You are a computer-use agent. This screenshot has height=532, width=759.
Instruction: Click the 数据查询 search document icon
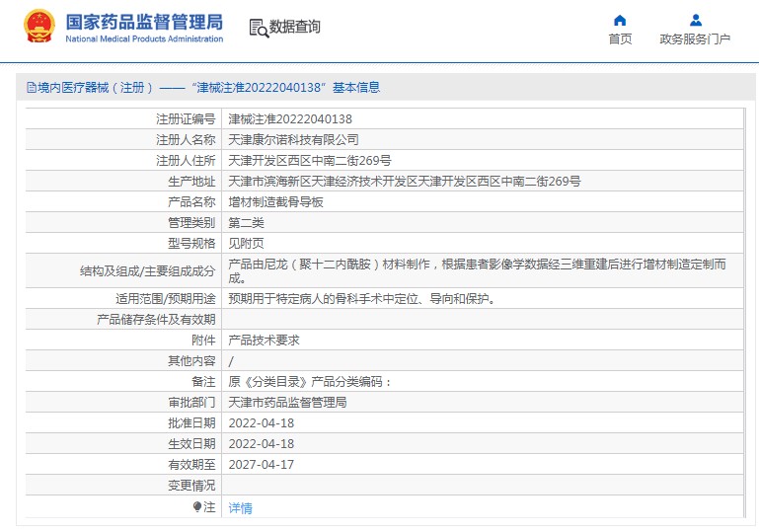pyautogui.click(x=259, y=28)
